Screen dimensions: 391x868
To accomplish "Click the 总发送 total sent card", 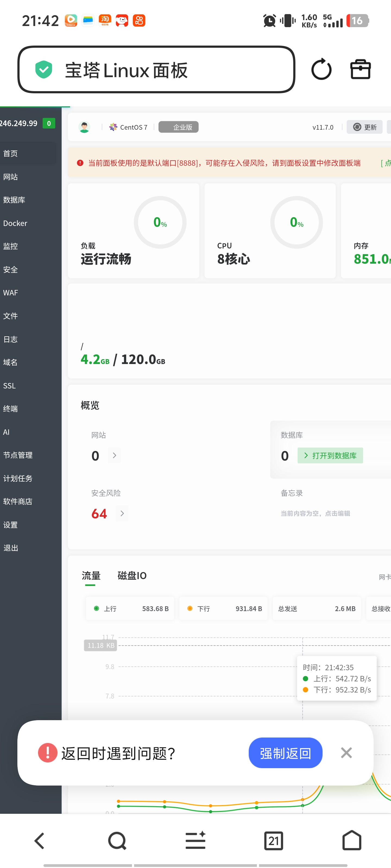I will [x=317, y=608].
